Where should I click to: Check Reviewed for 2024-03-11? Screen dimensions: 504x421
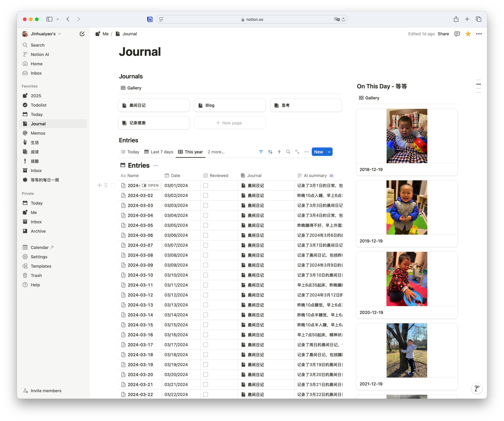[205, 285]
